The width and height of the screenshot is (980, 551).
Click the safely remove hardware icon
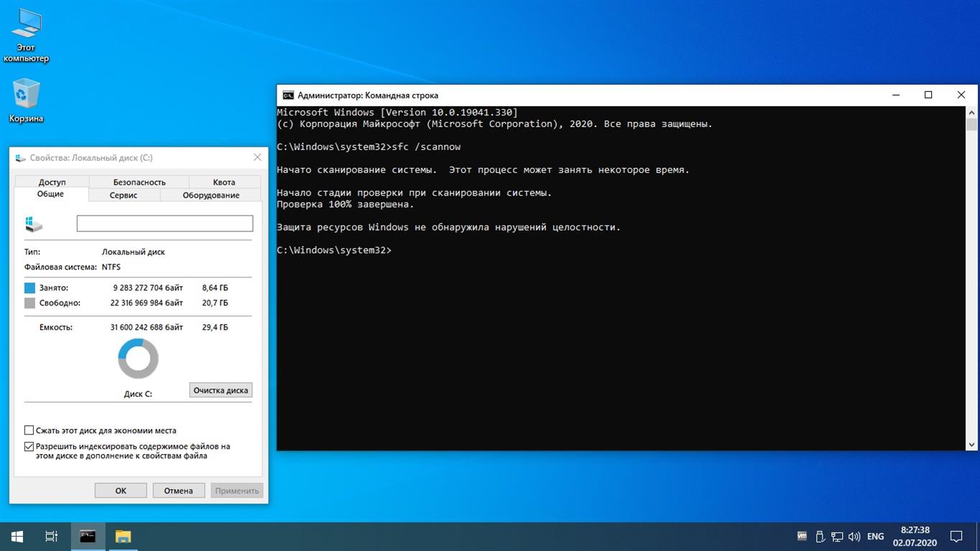click(819, 536)
